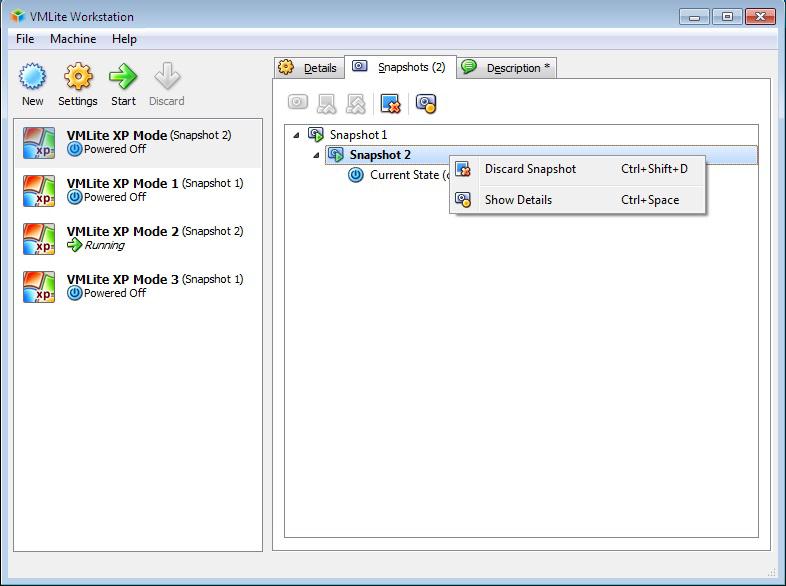
Task: Collapse the Snapshot 1 tree node
Action: 296,135
